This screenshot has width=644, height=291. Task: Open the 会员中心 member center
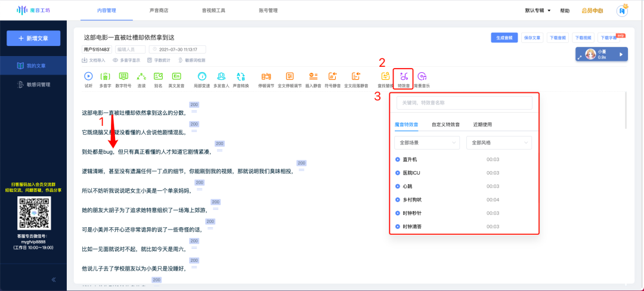[592, 11]
